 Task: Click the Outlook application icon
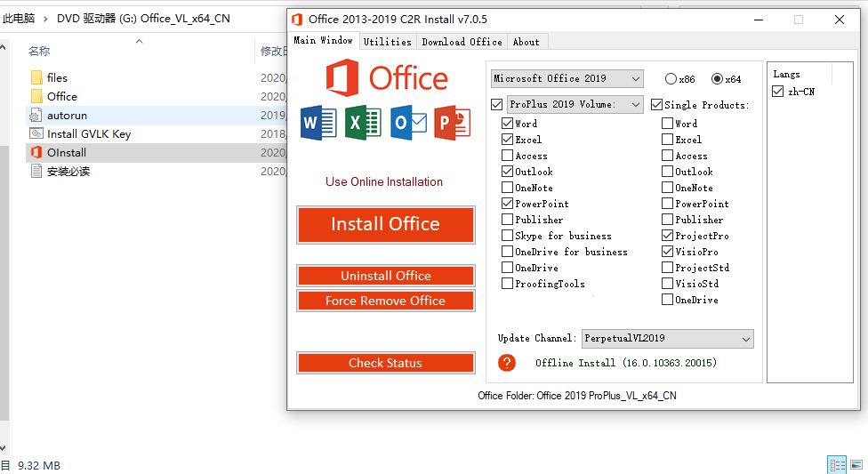[408, 123]
